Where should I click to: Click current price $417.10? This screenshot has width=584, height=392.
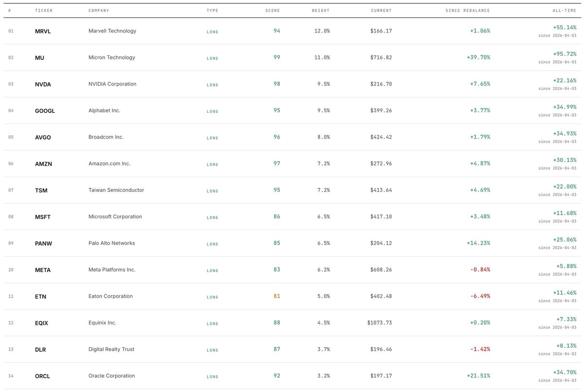(381, 216)
